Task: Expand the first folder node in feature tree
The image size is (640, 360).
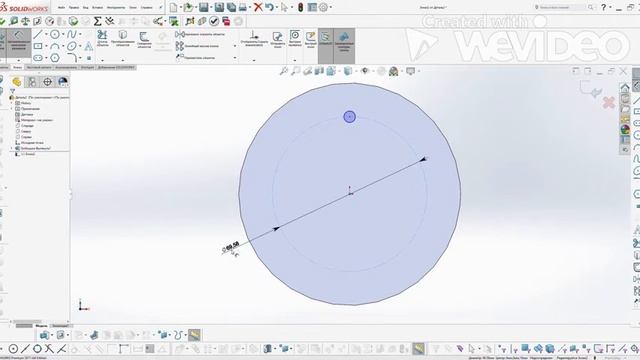Action: [12, 103]
